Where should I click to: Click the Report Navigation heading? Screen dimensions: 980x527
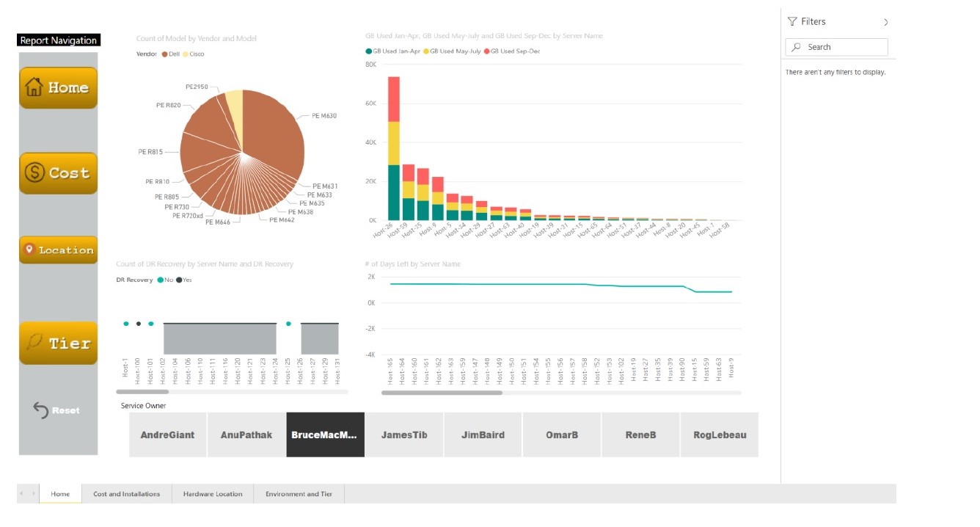(x=59, y=40)
